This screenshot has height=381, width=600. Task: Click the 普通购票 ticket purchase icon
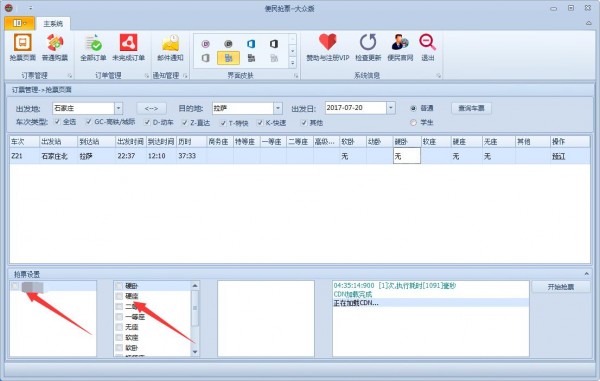(55, 42)
